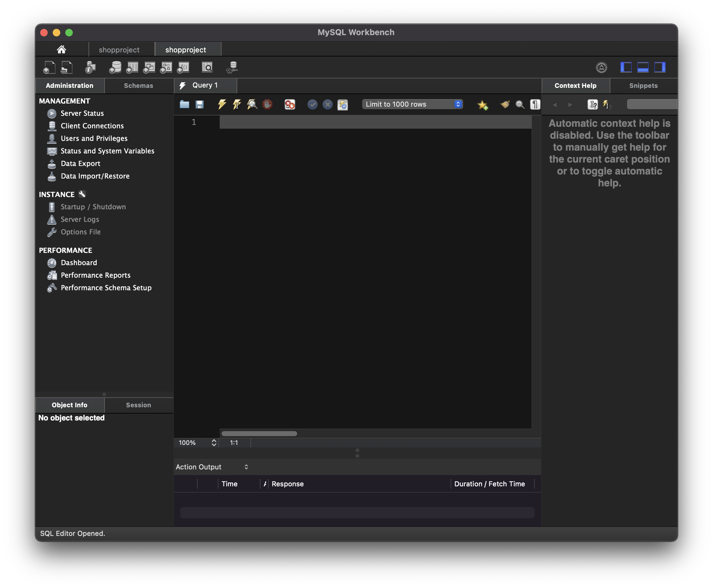Toggle the left sidebar panel visibility

(626, 67)
